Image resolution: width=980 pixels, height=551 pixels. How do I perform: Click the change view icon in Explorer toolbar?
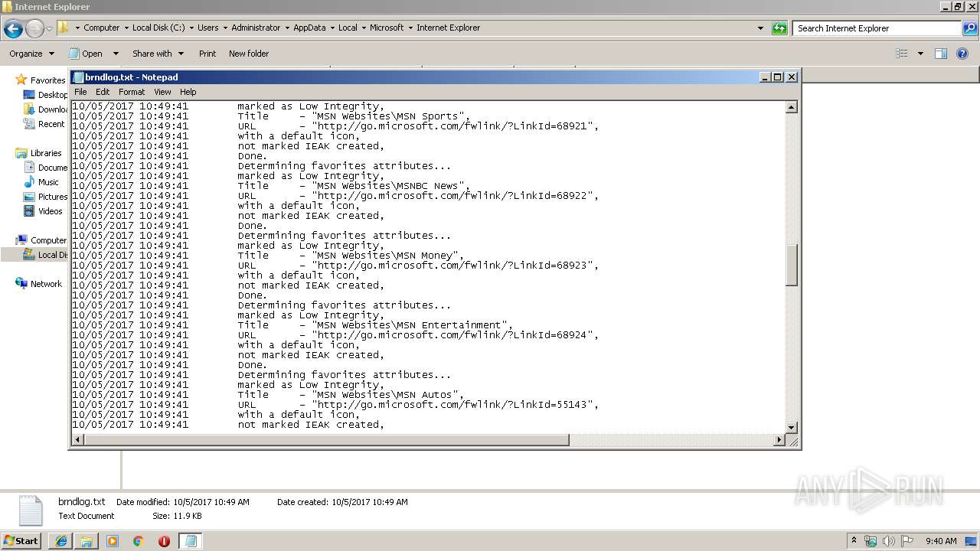tap(902, 54)
